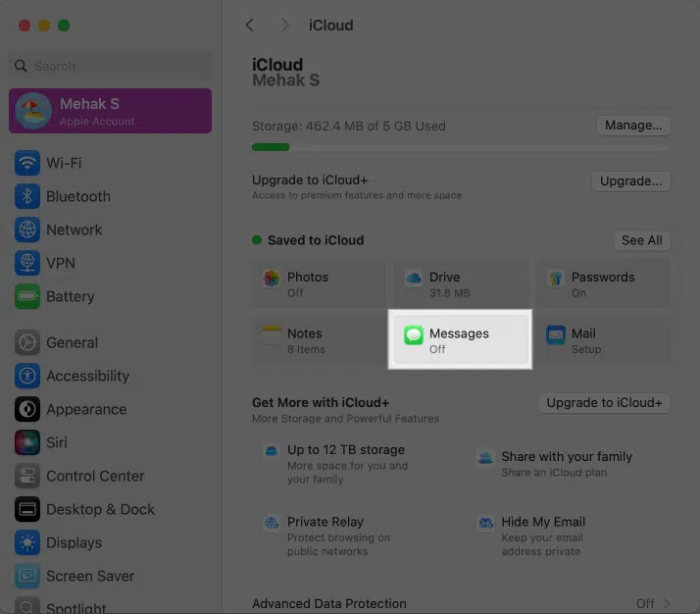The height and width of the screenshot is (614, 700).
Task: Open the Messages iCloud tile
Action: [460, 340]
